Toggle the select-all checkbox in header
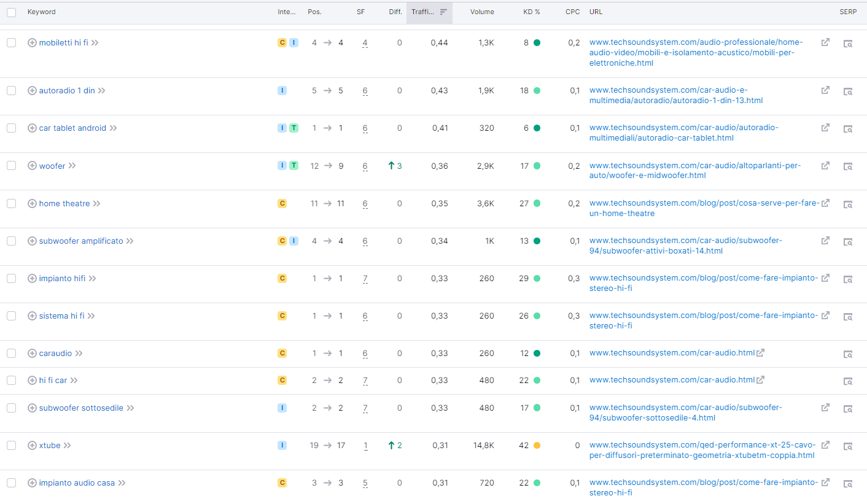This screenshot has height=504, width=867. coord(11,12)
